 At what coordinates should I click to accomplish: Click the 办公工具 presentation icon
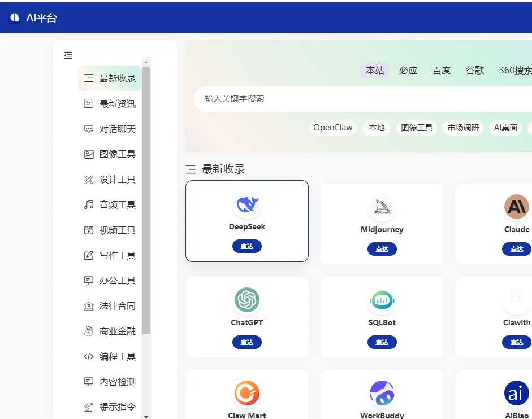[x=89, y=281]
